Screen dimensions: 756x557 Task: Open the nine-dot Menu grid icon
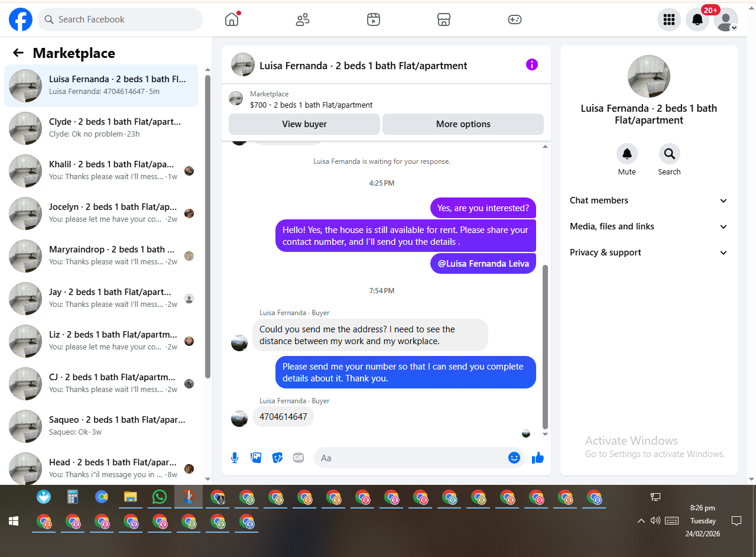click(669, 20)
